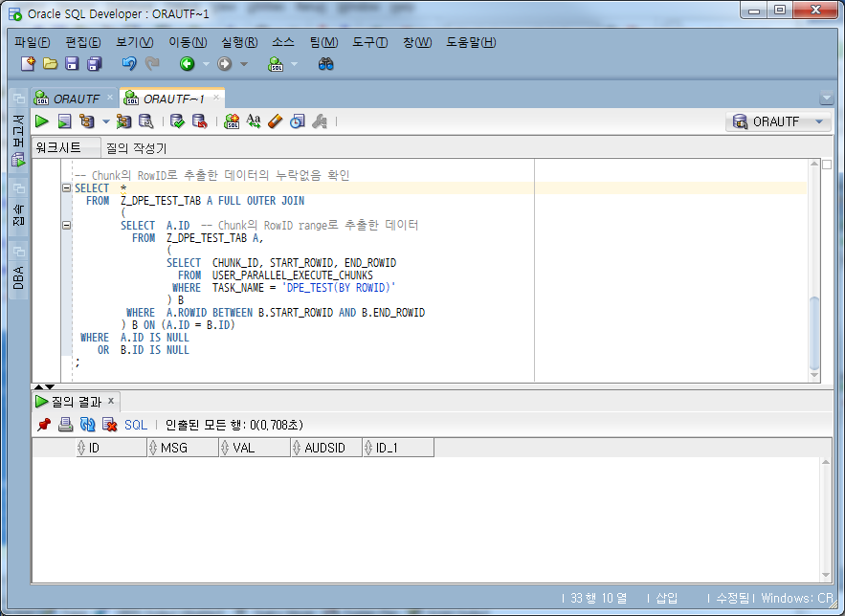845x616 pixels.
Task: Collapse the outer SELECT code block
Action: [66, 187]
